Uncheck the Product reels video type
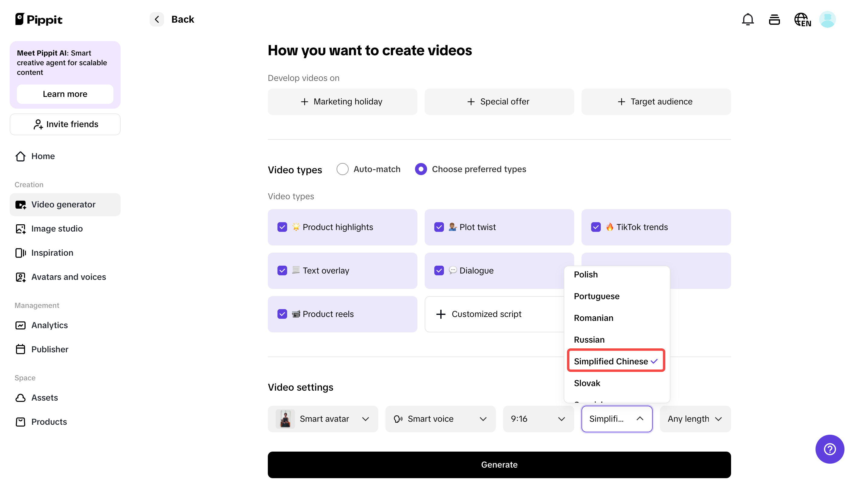 282,314
